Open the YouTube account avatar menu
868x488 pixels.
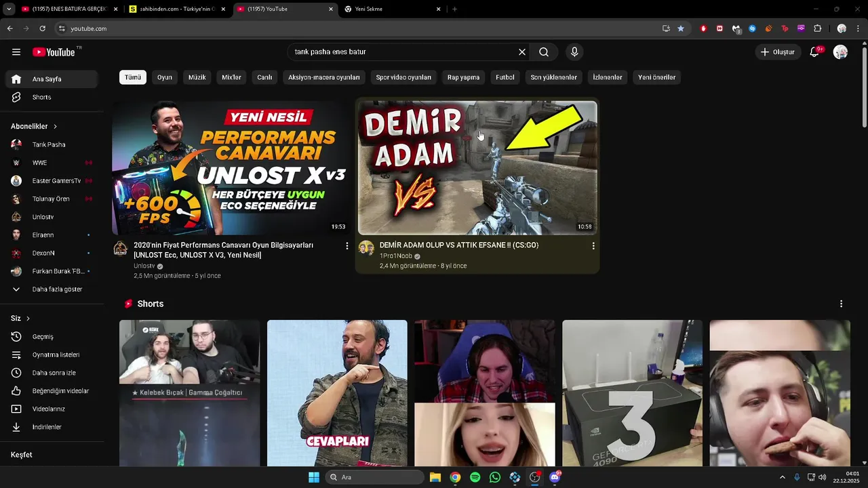pos(840,52)
